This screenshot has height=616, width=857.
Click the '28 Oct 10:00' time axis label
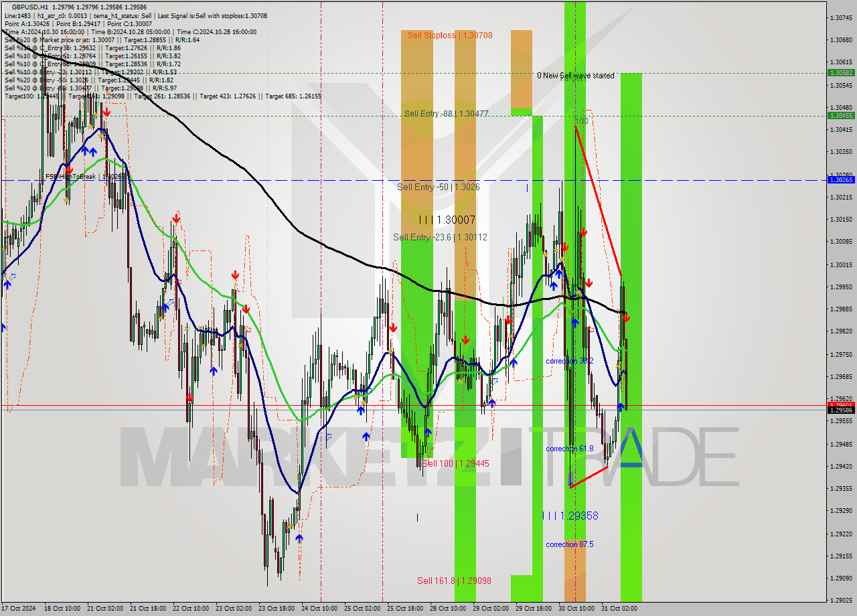(x=448, y=609)
